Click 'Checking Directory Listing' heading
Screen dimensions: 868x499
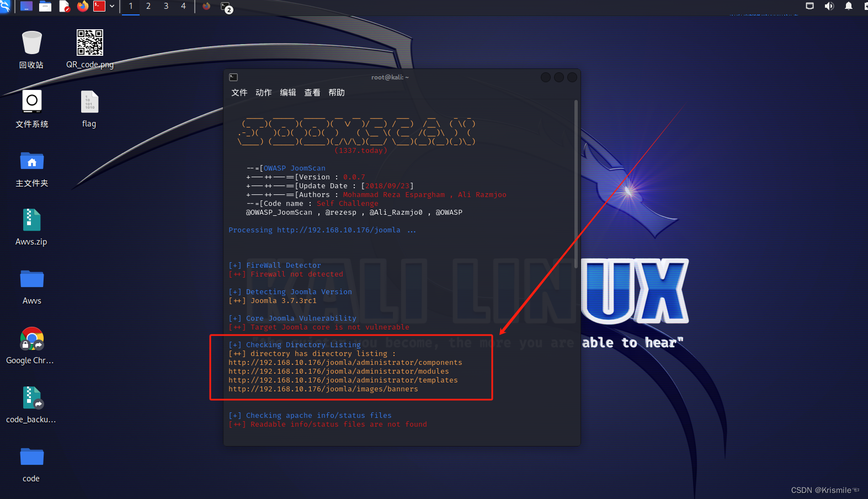coord(303,345)
